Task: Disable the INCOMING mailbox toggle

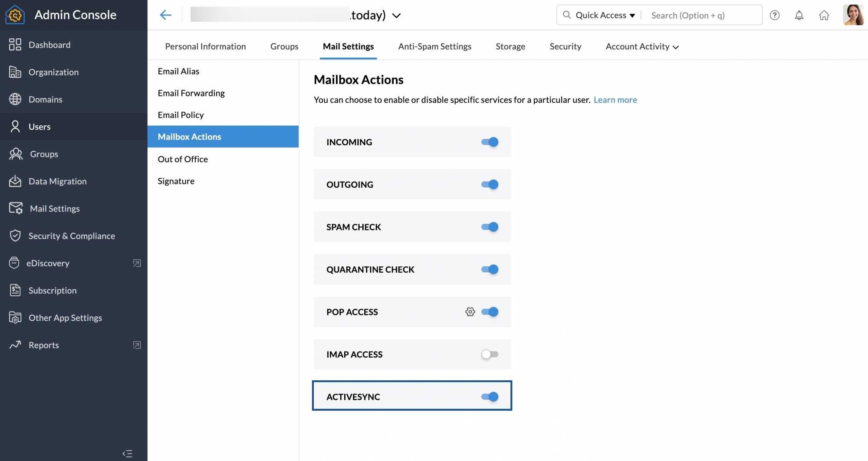Action: point(490,142)
